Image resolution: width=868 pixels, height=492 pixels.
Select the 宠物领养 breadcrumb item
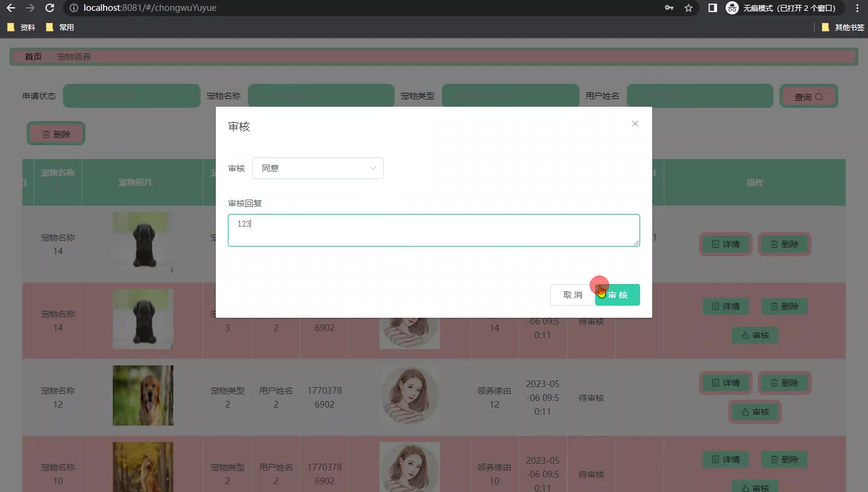(x=74, y=57)
